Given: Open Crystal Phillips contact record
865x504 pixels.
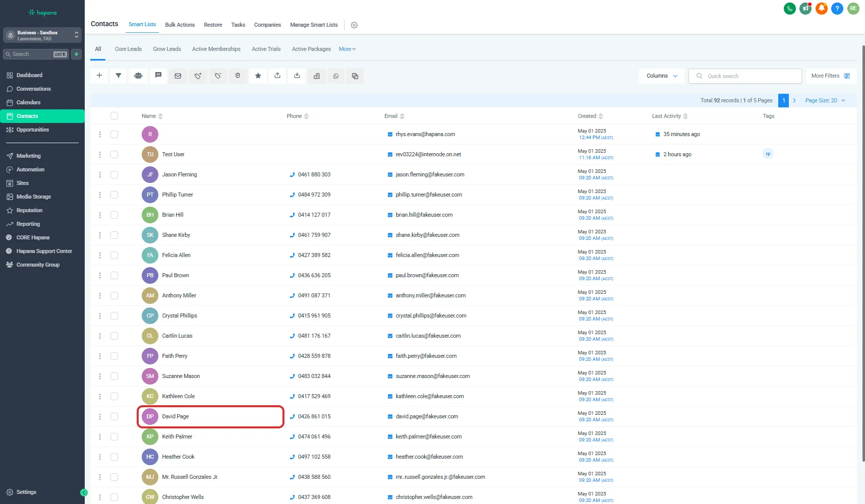Looking at the screenshot, I should pyautogui.click(x=180, y=316).
